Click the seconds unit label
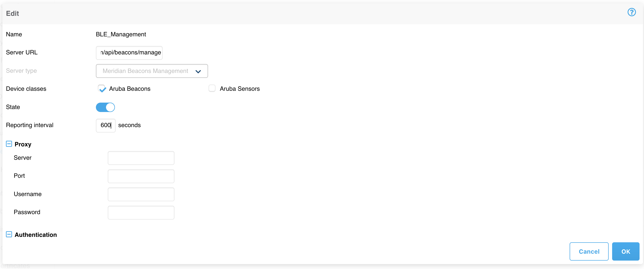Image resolution: width=644 pixels, height=269 pixels. pyautogui.click(x=129, y=125)
